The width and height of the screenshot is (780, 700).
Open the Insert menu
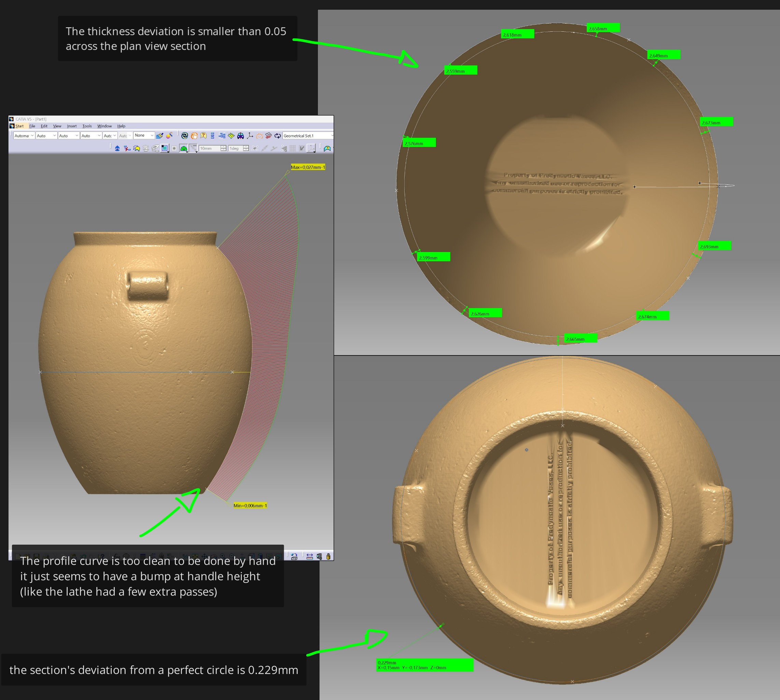71,126
